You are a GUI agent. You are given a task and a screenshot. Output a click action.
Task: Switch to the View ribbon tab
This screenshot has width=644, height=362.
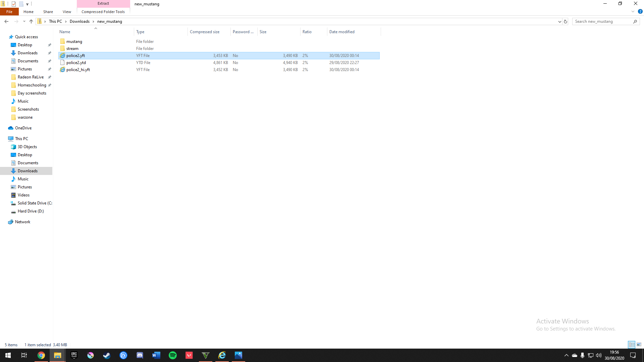coord(67,12)
